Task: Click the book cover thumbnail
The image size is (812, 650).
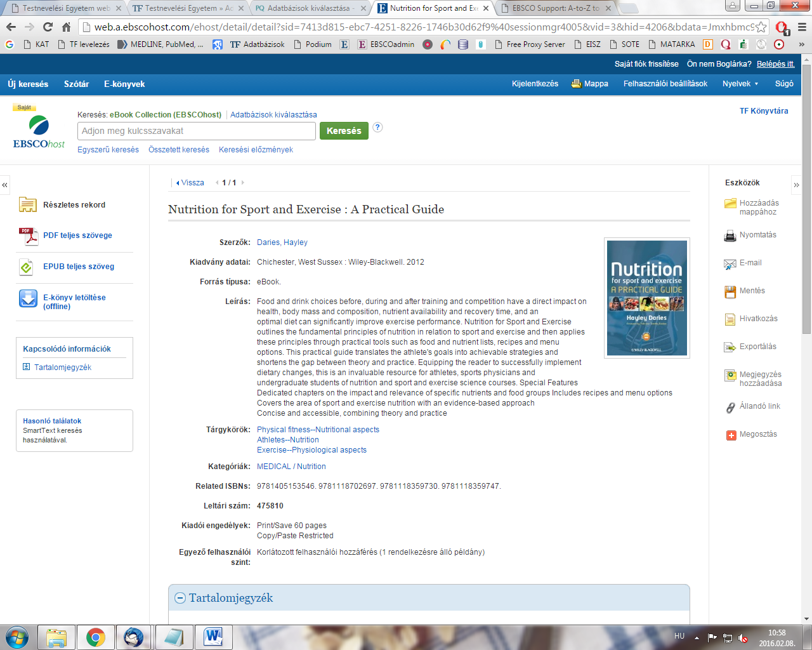Action: point(647,298)
